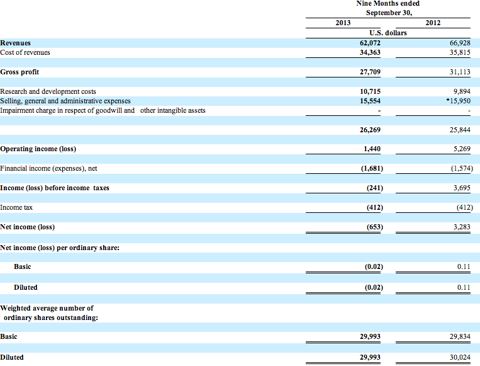Viewport: 480px width, 366px height.
Task: Select revenue value 66,928
Action: point(460,43)
